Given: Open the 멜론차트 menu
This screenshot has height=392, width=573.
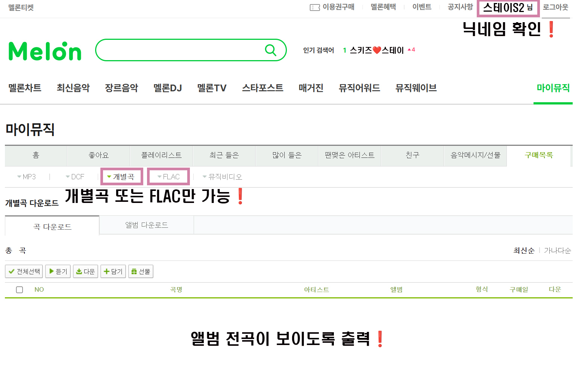Looking at the screenshot, I should (x=25, y=88).
